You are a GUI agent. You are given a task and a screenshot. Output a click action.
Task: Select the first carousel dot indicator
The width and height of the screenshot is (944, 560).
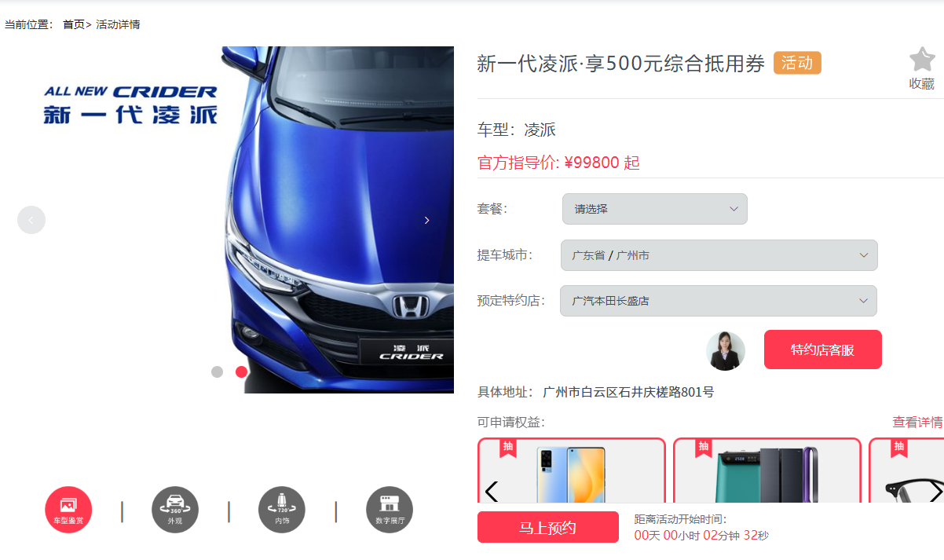(x=218, y=372)
